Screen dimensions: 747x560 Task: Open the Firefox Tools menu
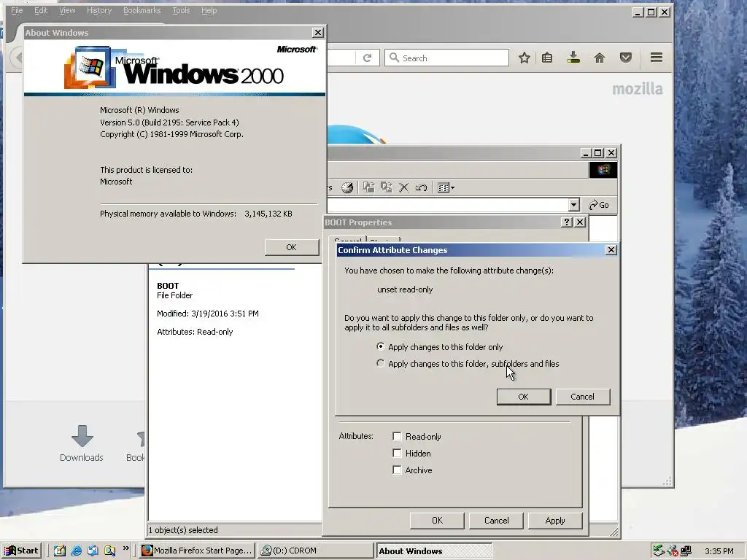[181, 10]
